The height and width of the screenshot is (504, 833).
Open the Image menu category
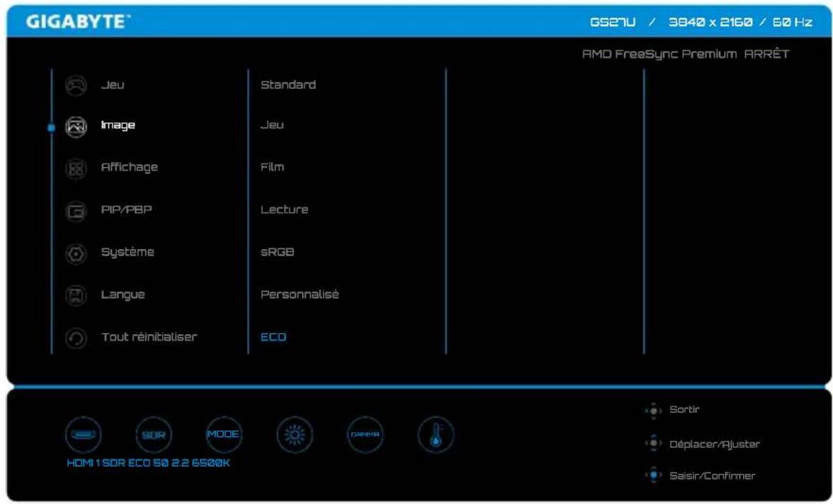click(x=118, y=125)
